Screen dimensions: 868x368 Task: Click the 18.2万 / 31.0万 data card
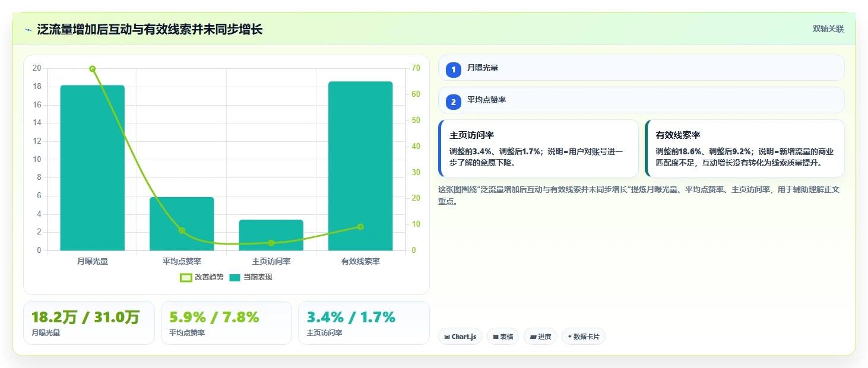pyautogui.click(x=89, y=323)
